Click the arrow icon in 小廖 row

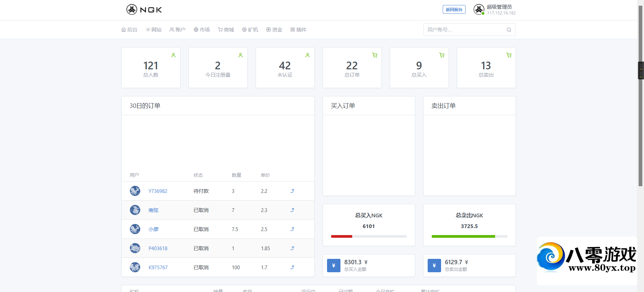coord(292,229)
